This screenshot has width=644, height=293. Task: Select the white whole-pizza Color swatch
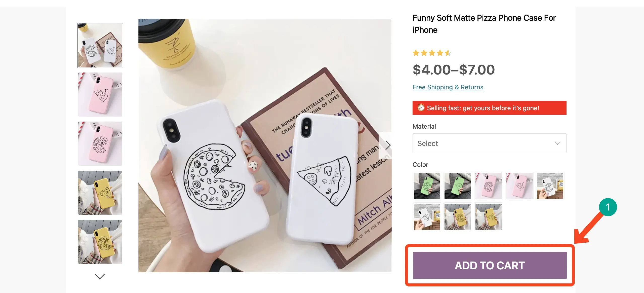[550, 186]
